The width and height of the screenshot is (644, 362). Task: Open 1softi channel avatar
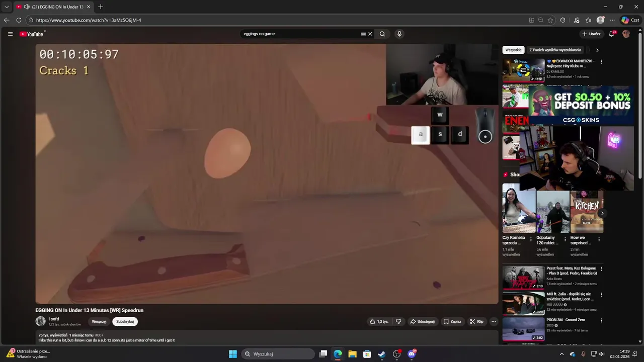pos(40,321)
